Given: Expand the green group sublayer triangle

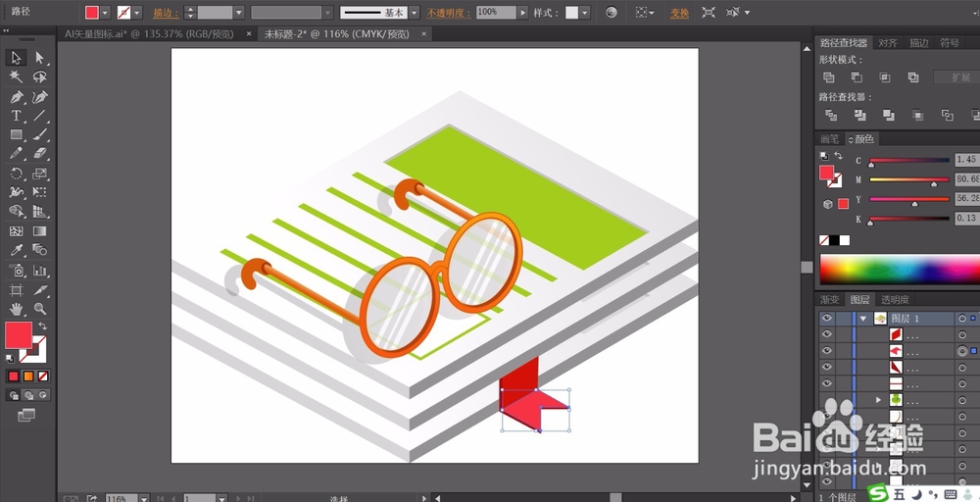Looking at the screenshot, I should tap(879, 399).
